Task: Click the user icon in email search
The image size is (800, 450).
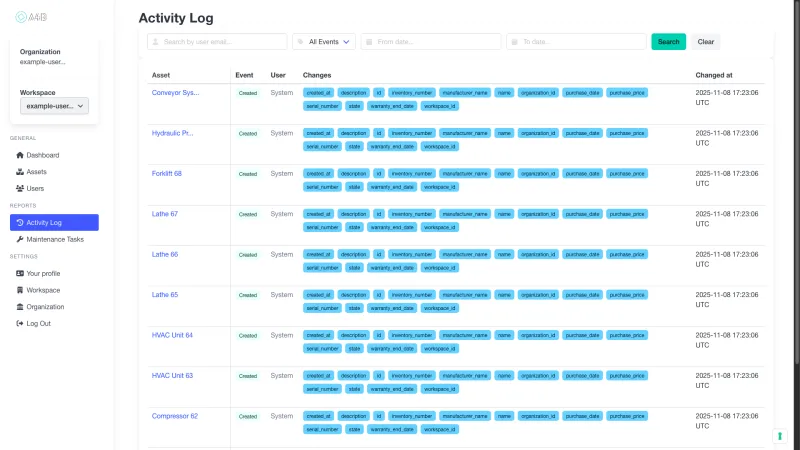Action: (x=156, y=42)
